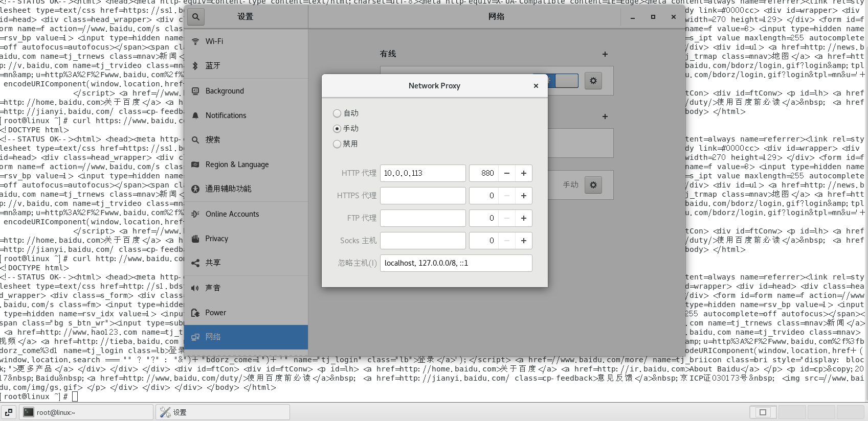Click the FTP proxy address field

point(423,218)
